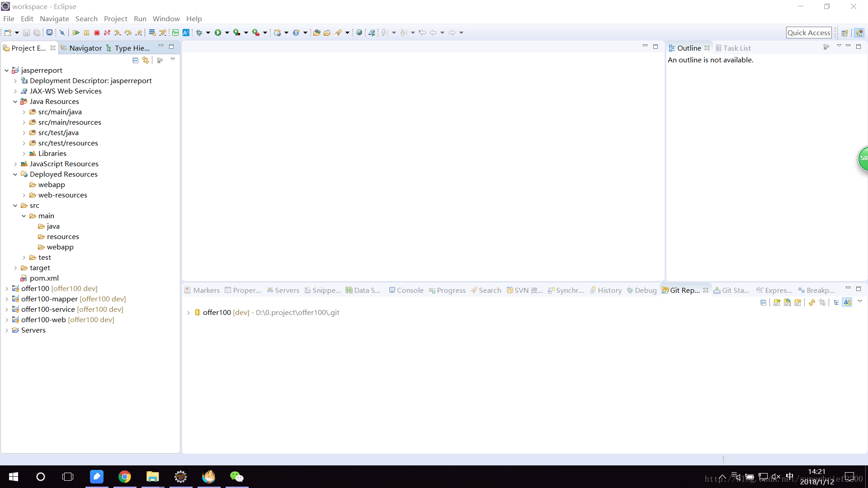
Task: Click the Coverage launch icon
Action: (236, 33)
